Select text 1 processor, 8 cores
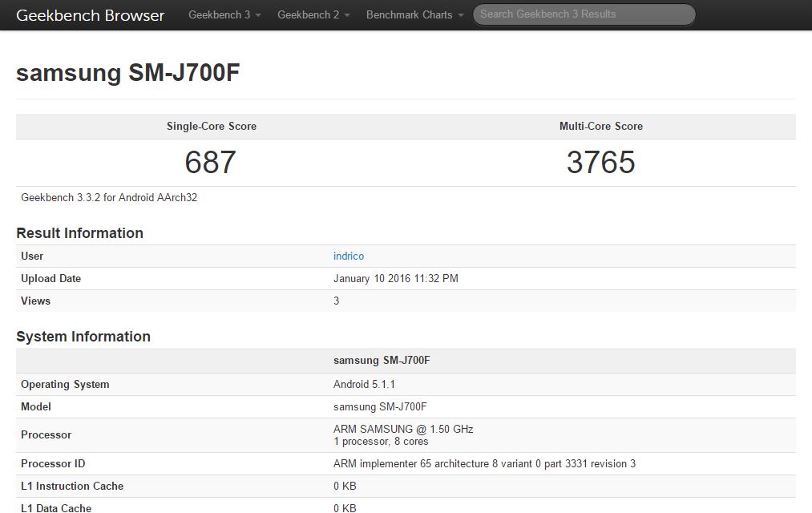This screenshot has height=513, width=812. click(381, 441)
